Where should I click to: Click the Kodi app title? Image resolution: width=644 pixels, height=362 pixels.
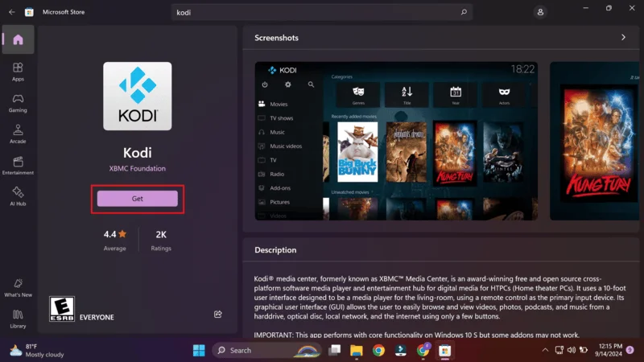click(137, 153)
